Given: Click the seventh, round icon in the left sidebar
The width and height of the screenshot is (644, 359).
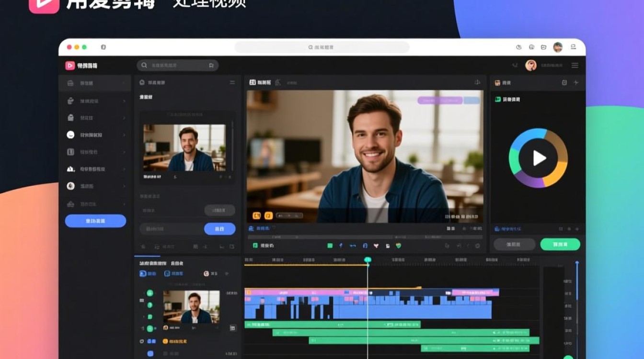Looking at the screenshot, I should 70,186.
